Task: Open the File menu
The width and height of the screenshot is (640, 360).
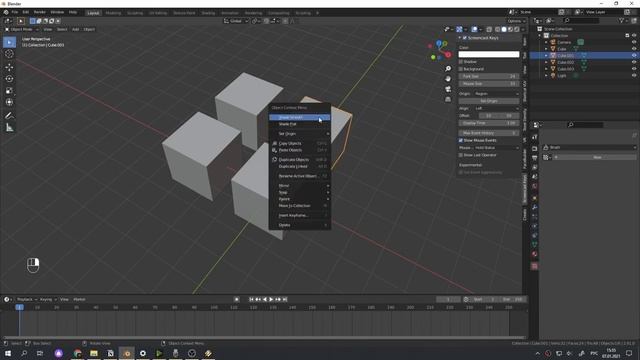Action: tap(15, 13)
